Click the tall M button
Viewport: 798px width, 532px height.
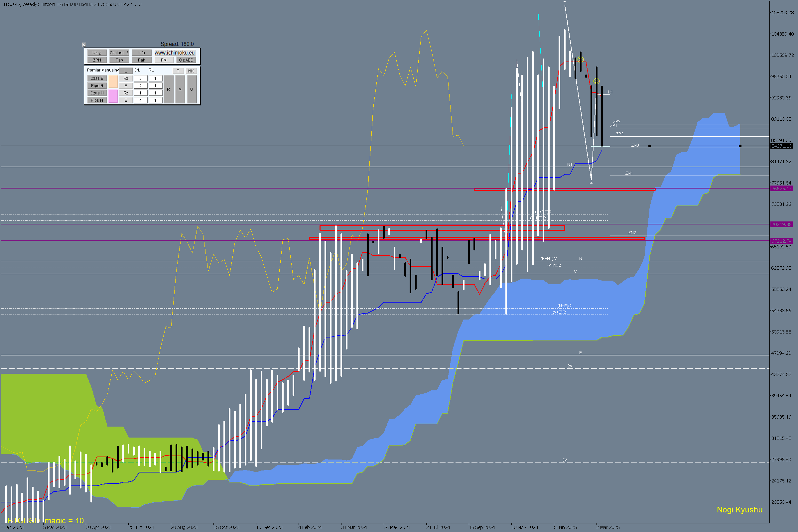click(180, 89)
